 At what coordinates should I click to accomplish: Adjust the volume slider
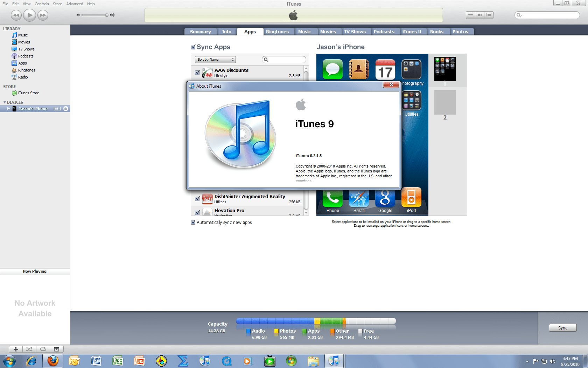pos(95,15)
